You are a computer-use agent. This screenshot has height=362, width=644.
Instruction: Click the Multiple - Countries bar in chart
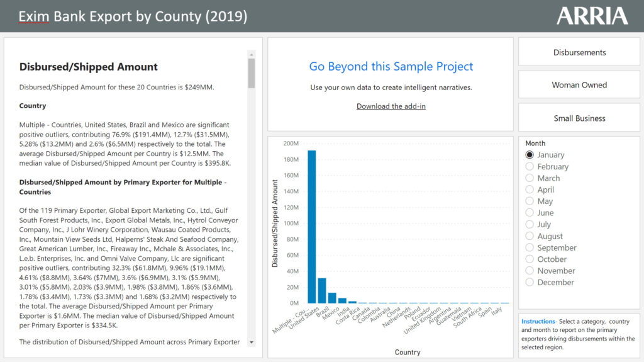point(312,227)
